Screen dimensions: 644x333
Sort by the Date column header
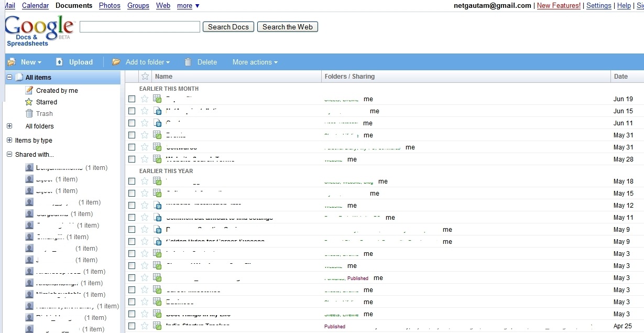[x=621, y=77]
